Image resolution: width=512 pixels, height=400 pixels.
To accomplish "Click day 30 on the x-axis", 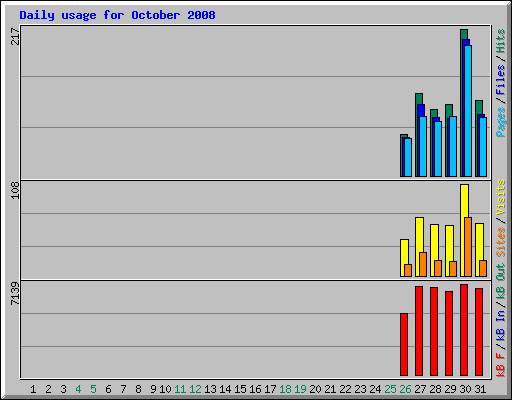I will click(x=465, y=389).
